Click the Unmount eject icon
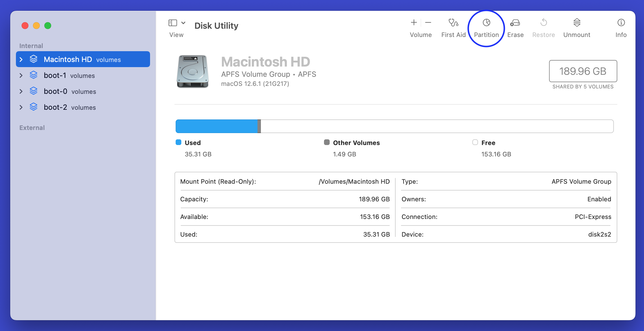Viewport: 644px width, 331px height. [577, 22]
